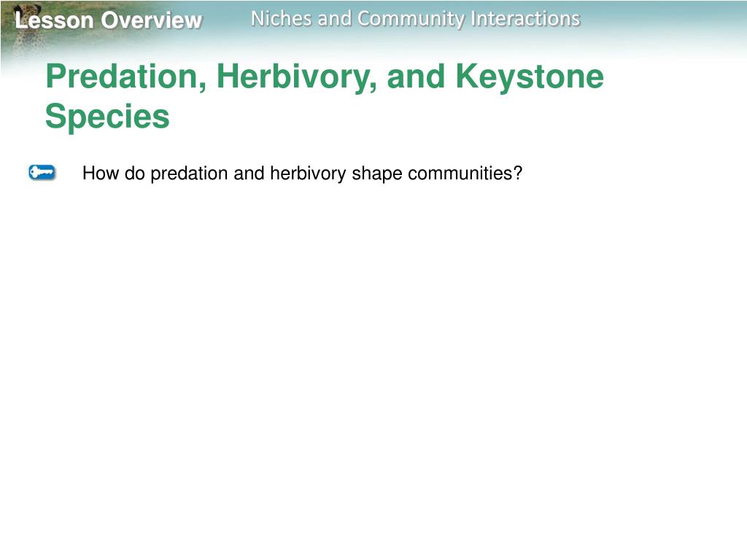This screenshot has width=747, height=560.
Task: Click the word 'Overview' in the header
Action: point(152,20)
